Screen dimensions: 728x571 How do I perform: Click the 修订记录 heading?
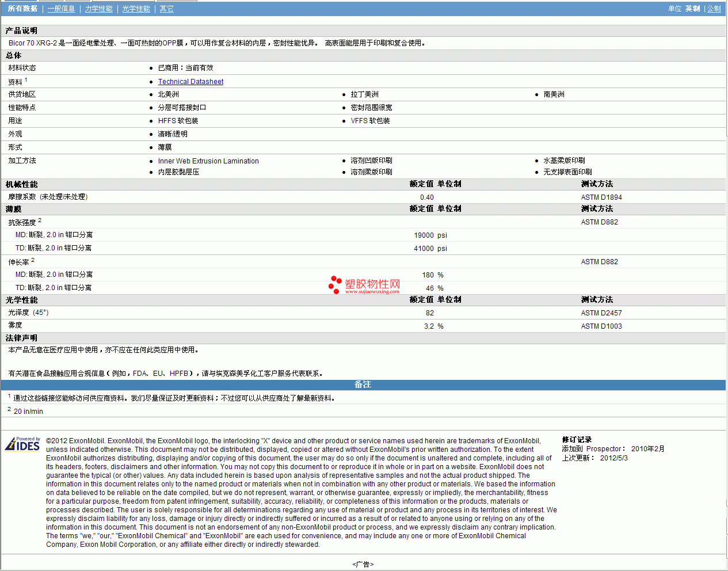tap(577, 440)
